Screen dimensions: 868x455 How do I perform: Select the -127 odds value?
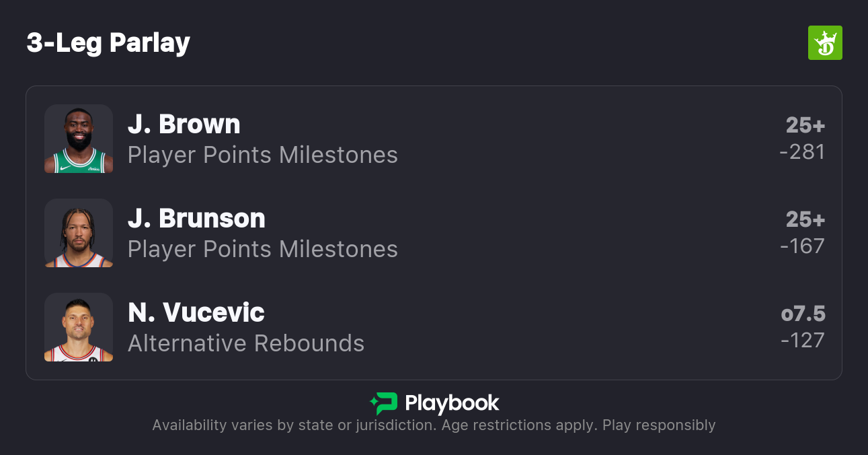click(x=802, y=341)
